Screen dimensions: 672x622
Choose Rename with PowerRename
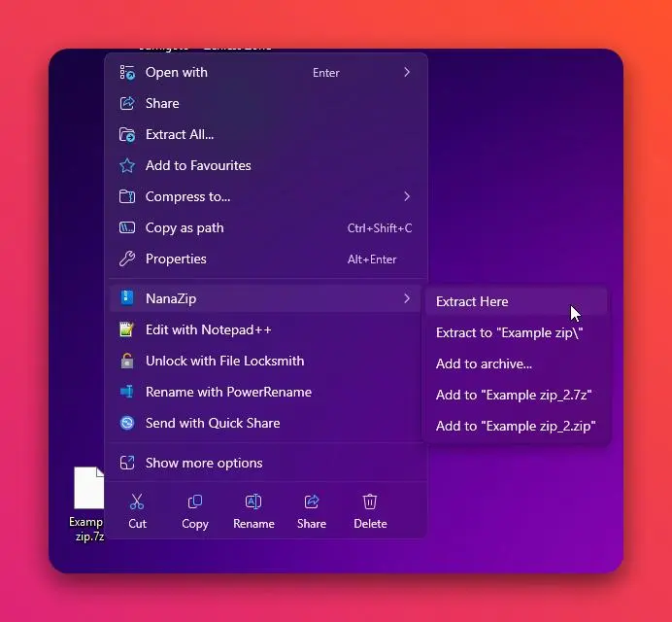(x=266, y=392)
